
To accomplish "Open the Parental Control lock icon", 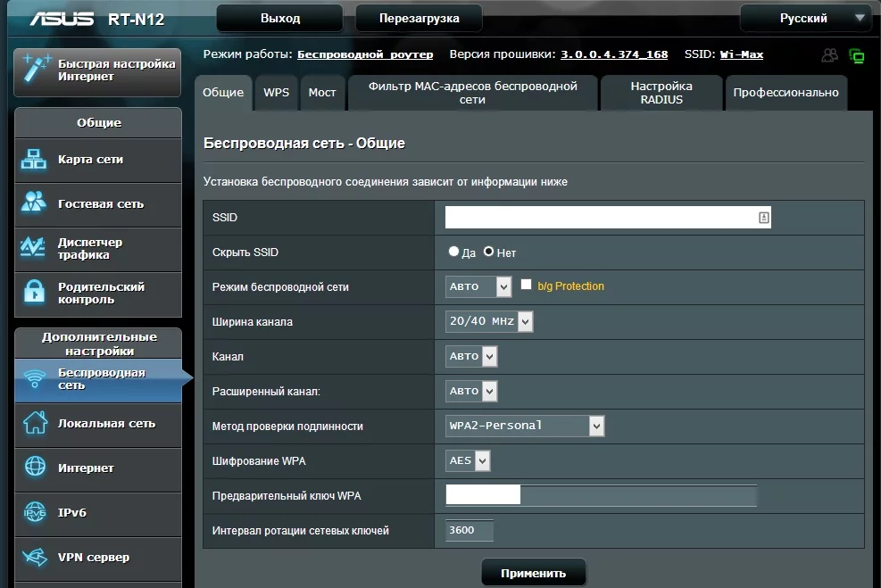I will click(34, 293).
